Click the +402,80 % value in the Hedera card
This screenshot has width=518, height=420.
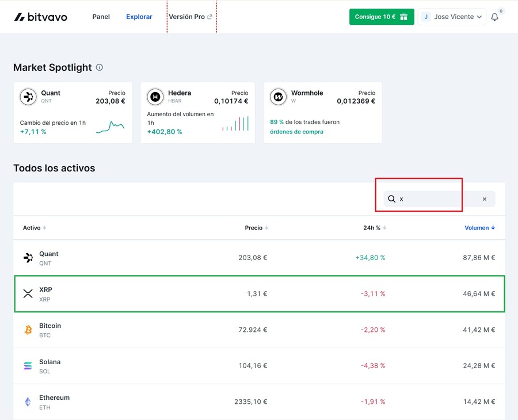tap(165, 132)
